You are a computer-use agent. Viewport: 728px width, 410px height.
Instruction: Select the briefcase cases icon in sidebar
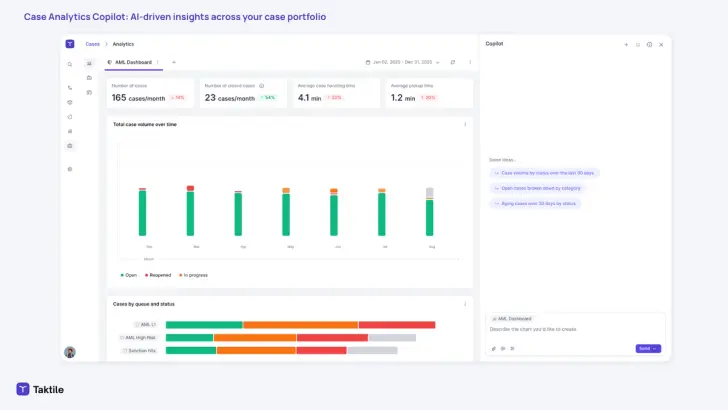click(x=70, y=146)
